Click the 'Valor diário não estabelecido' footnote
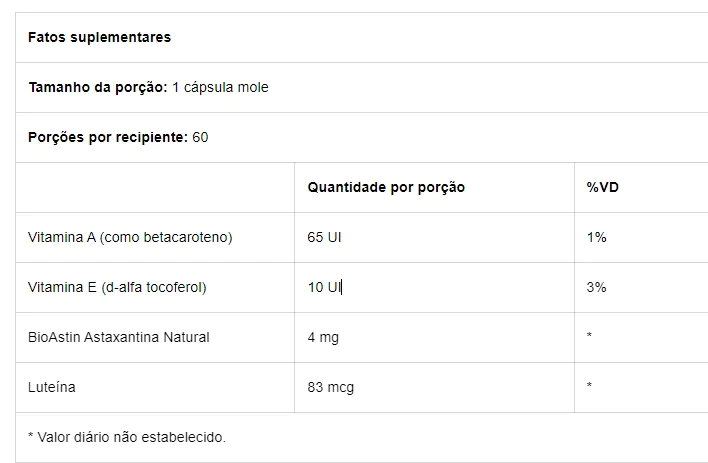Image resolution: width=708 pixels, height=463 pixels. click(x=127, y=437)
